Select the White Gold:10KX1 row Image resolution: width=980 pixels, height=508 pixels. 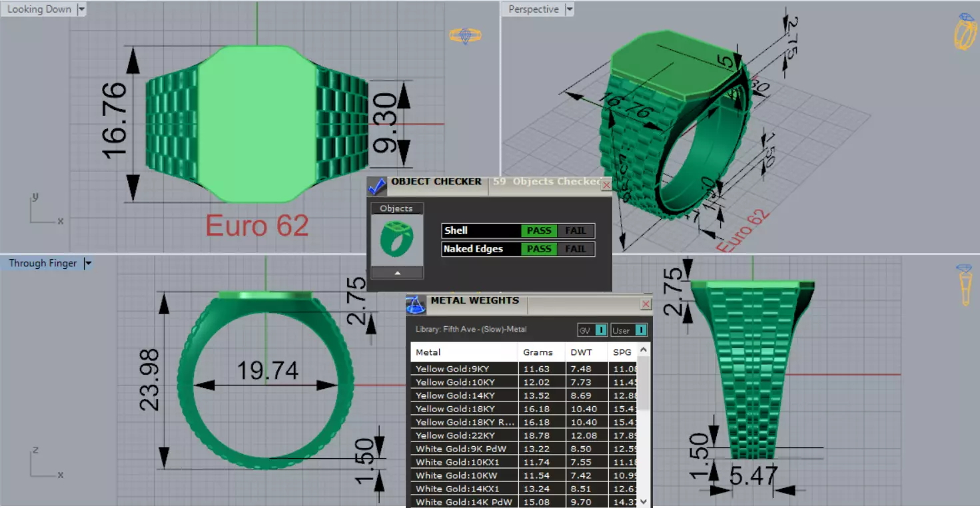[x=524, y=462]
